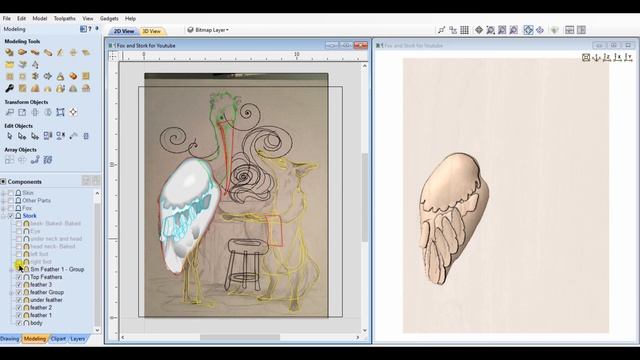Open the File menu
Viewport: 640px width, 360px height.
coord(7,18)
